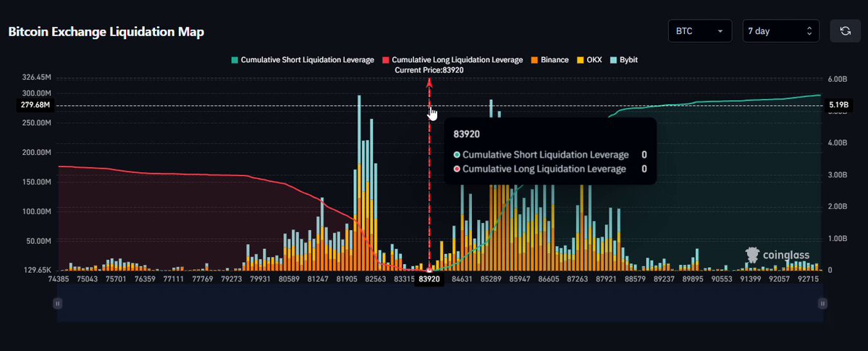Click the 75043 x-axis price label
Viewport: 868px width, 351px height.
coord(87,279)
